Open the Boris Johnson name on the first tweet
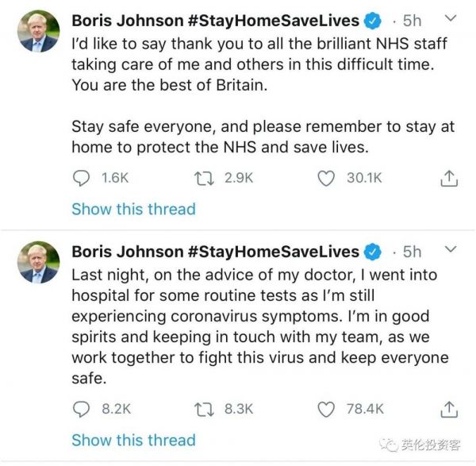 [x=127, y=20]
